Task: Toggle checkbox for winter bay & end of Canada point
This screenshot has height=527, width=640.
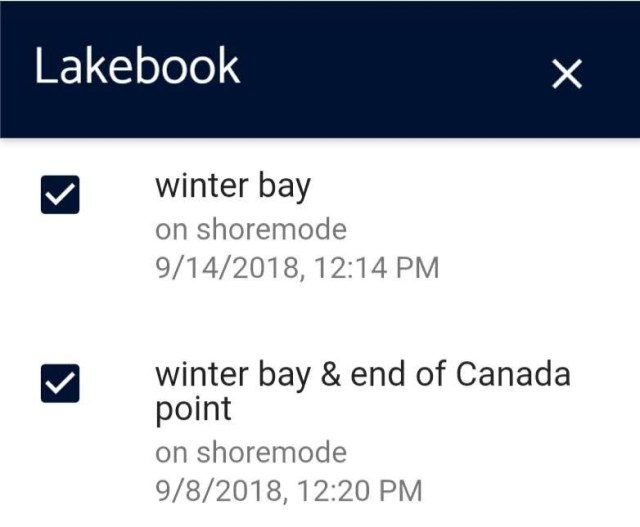Action: click(x=60, y=382)
